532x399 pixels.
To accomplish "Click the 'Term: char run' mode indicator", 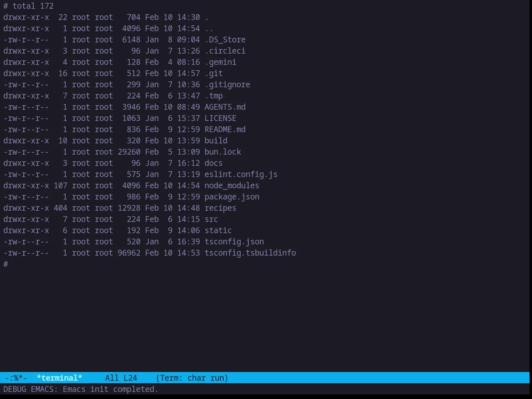I will click(192, 378).
